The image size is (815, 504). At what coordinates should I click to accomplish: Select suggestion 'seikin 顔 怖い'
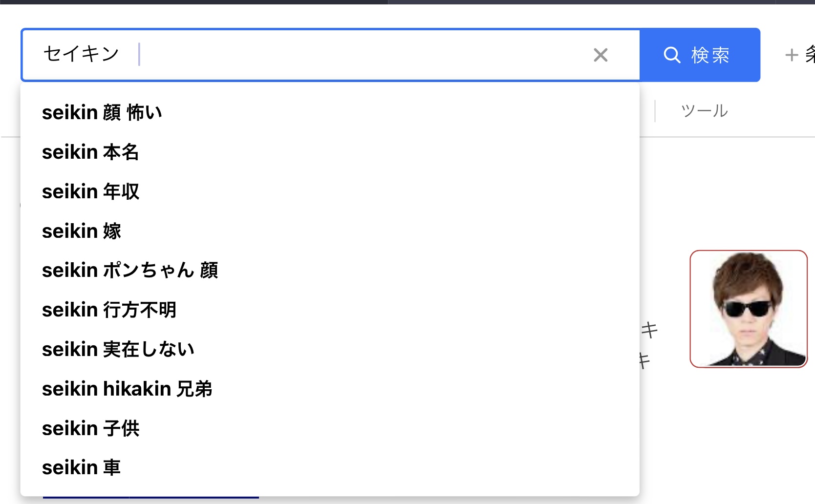330,112
